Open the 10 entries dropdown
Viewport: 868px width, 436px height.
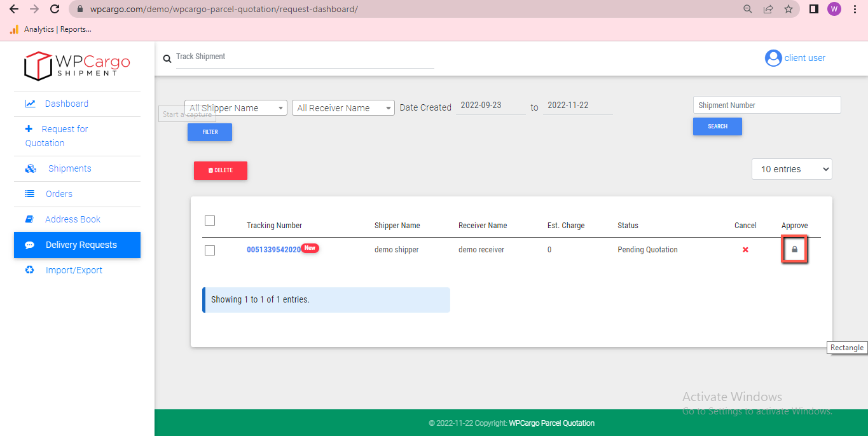coord(792,169)
